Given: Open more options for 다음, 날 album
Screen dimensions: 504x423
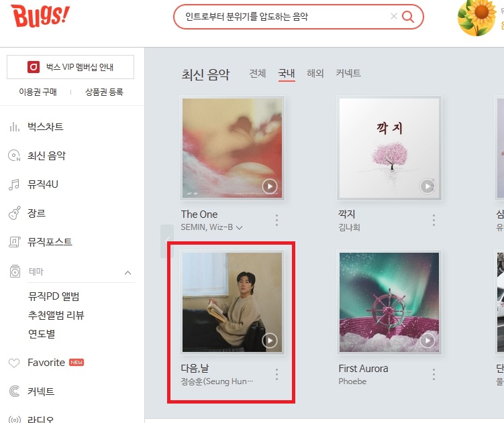Looking at the screenshot, I should (276, 375).
